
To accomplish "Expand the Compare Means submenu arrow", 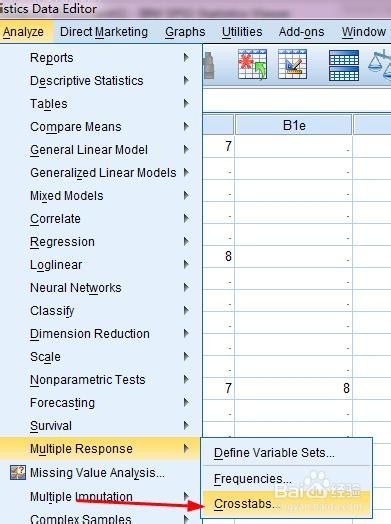I will click(x=186, y=126).
